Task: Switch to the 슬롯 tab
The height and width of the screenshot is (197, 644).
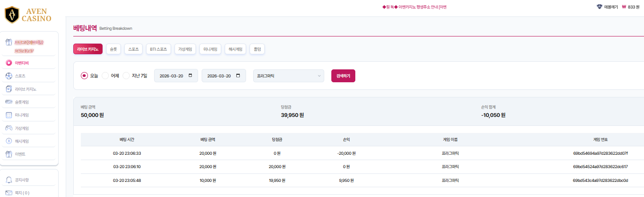Action: [113, 49]
